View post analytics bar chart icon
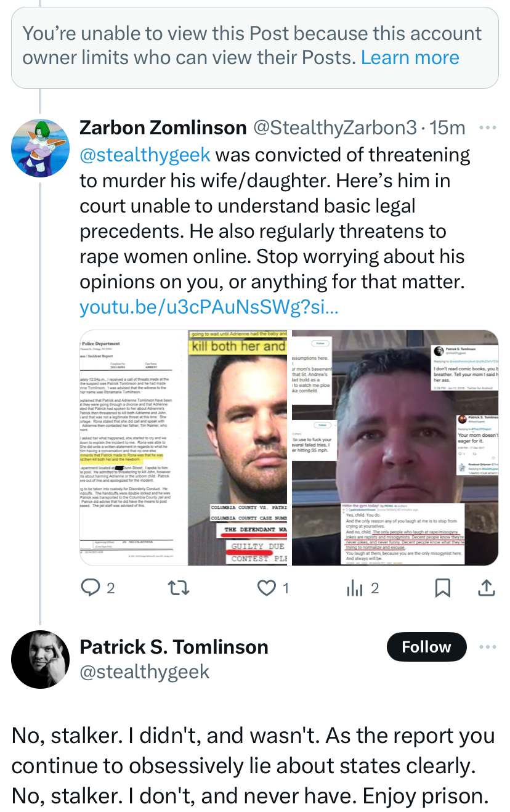The image size is (510, 812). [355, 588]
